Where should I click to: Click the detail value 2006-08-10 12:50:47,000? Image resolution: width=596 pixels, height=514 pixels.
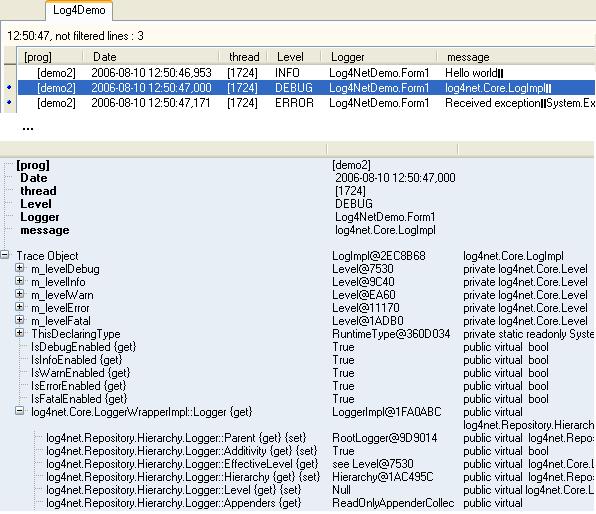pos(395,178)
